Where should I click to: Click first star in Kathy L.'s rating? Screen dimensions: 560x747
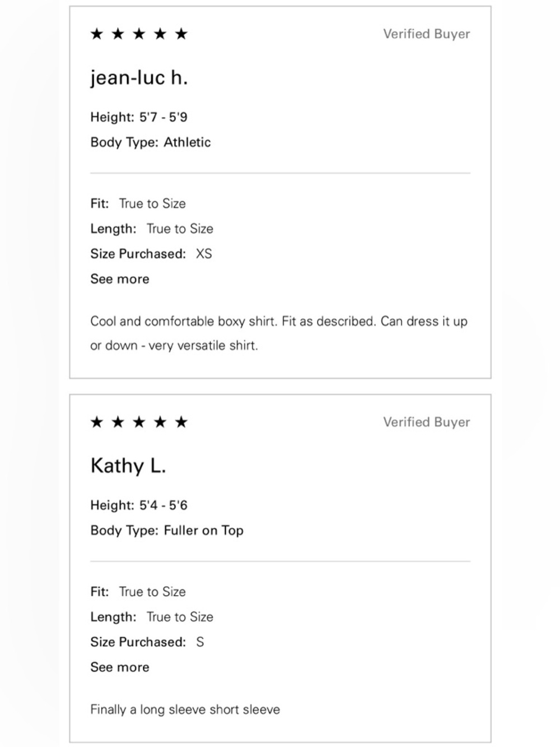[97, 422]
